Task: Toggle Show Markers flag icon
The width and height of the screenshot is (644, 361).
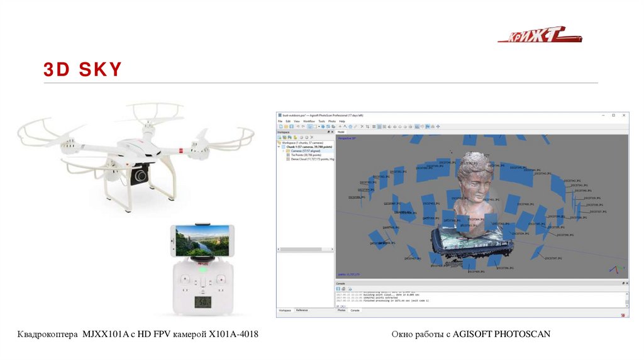Action: [x=428, y=126]
